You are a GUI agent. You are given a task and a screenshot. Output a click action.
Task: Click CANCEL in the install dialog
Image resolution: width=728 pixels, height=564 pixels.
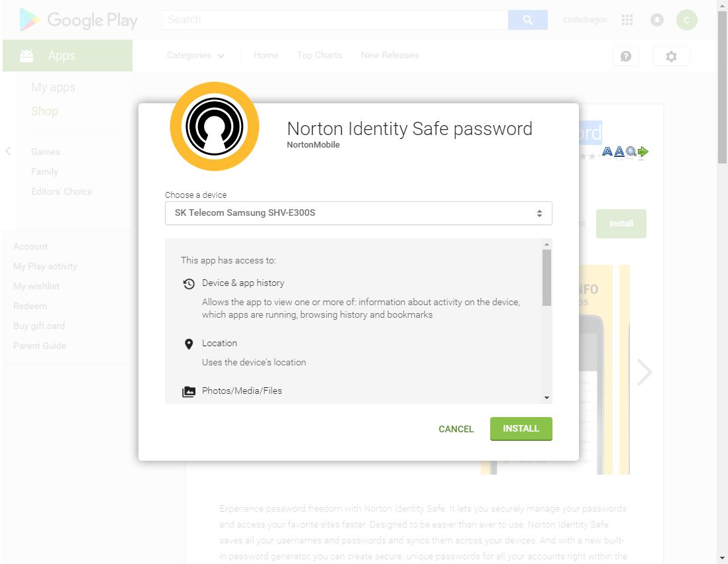456,429
